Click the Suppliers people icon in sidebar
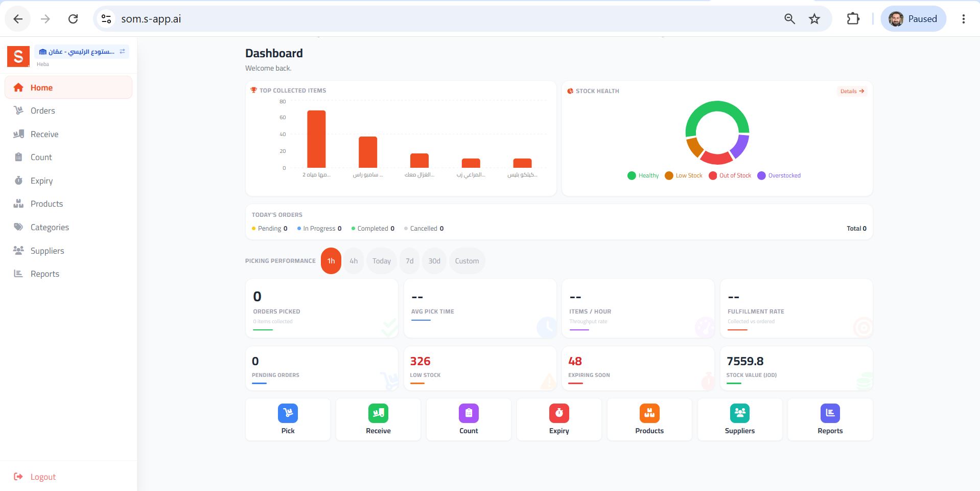980x491 pixels. coord(18,251)
